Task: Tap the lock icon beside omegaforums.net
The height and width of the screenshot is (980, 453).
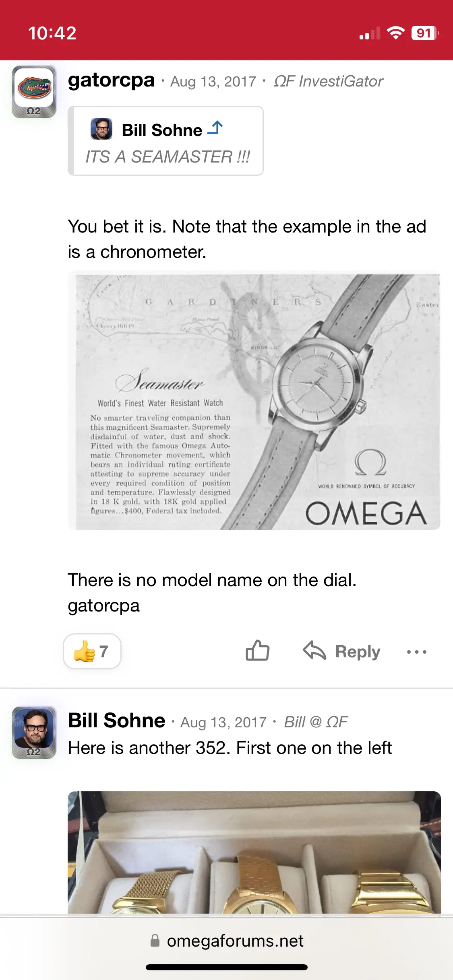Action: coord(155,941)
